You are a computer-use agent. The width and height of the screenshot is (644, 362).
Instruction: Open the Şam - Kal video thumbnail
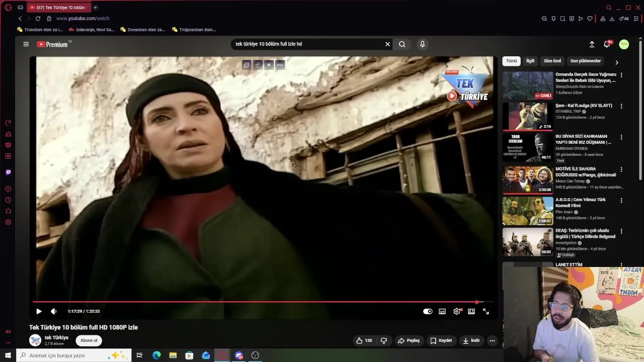(x=528, y=116)
